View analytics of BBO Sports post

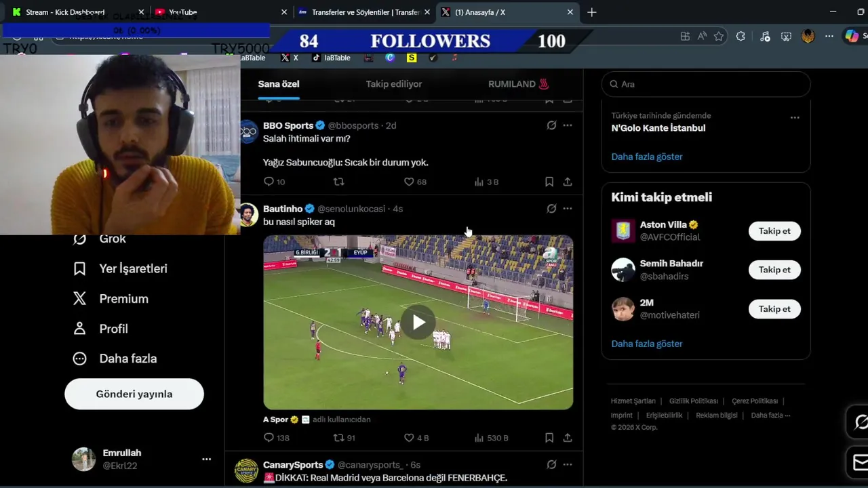tap(486, 182)
